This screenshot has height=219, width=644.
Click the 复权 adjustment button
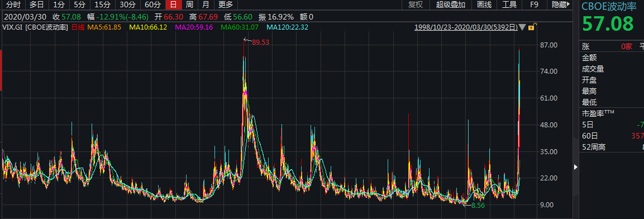click(415, 4)
